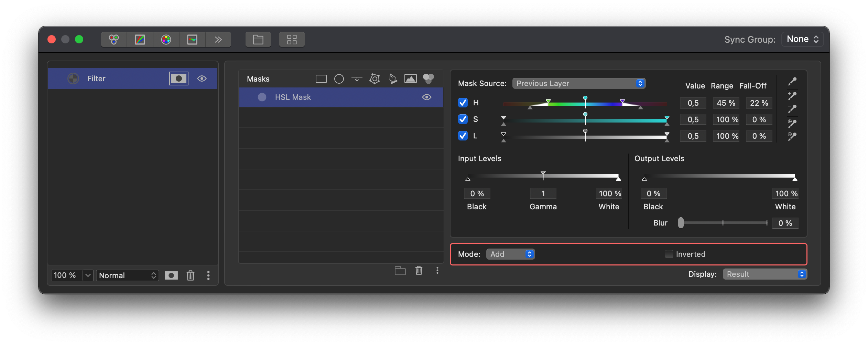Click the Output Levels Black field
The width and height of the screenshot is (868, 345).
(x=654, y=194)
